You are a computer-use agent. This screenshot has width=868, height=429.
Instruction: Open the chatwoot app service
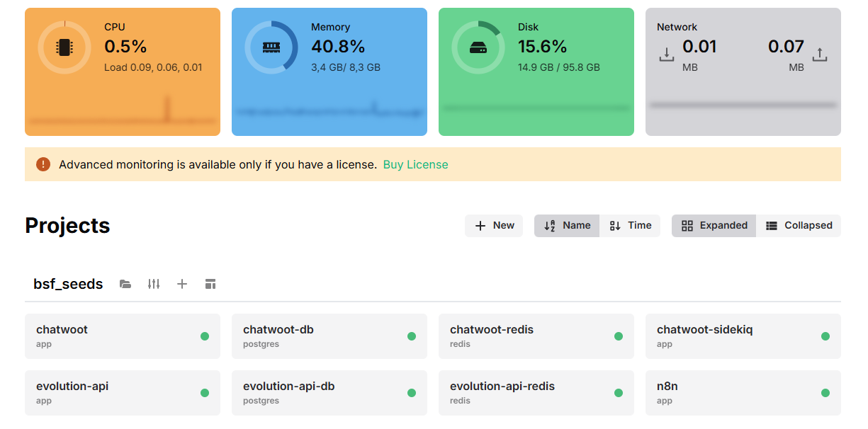pos(123,336)
